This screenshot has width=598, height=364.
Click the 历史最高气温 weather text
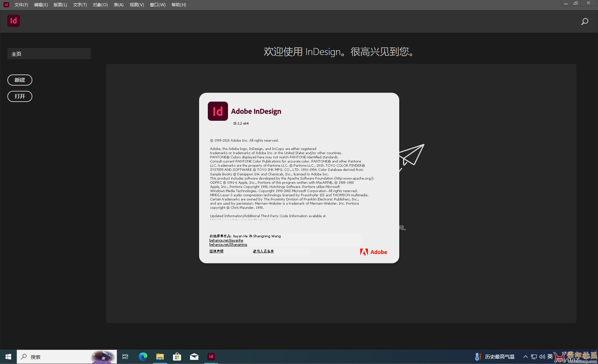(499, 357)
